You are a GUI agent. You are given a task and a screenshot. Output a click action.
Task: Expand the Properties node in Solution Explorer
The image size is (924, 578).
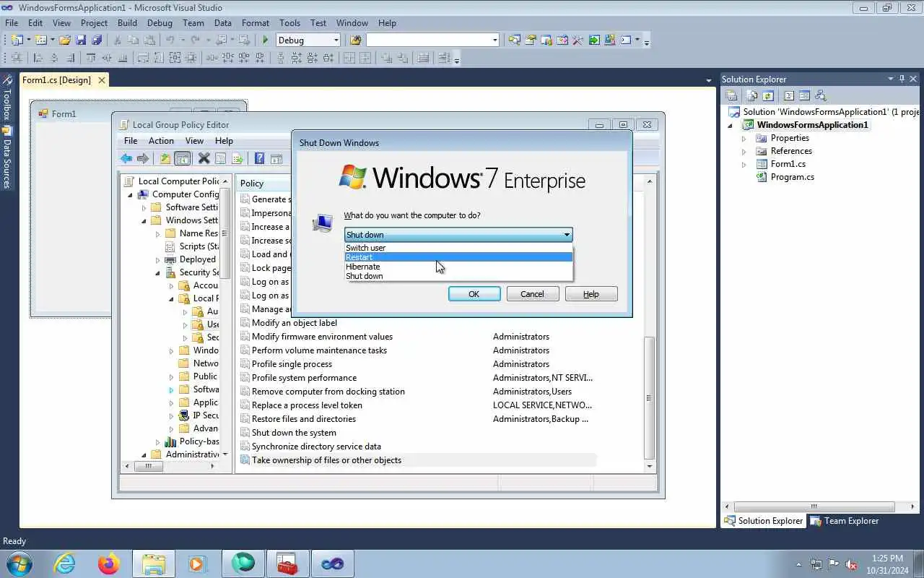(x=744, y=138)
